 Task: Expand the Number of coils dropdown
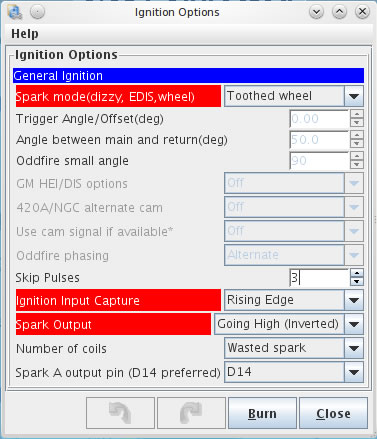(x=354, y=348)
